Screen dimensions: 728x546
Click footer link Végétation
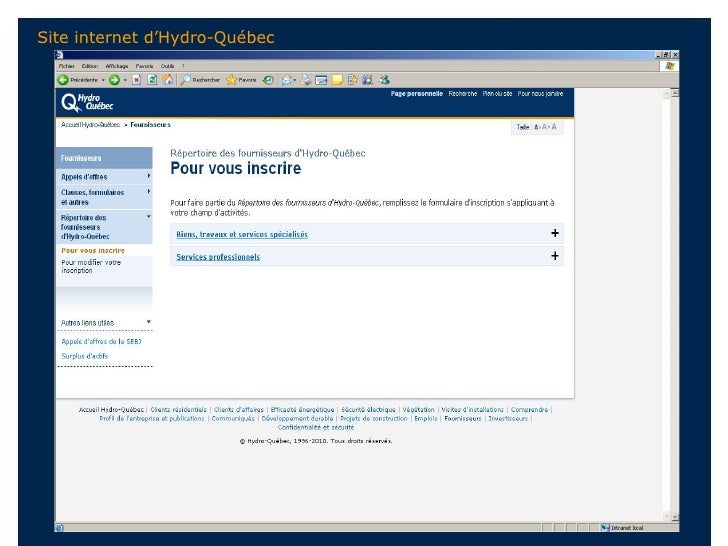point(418,410)
